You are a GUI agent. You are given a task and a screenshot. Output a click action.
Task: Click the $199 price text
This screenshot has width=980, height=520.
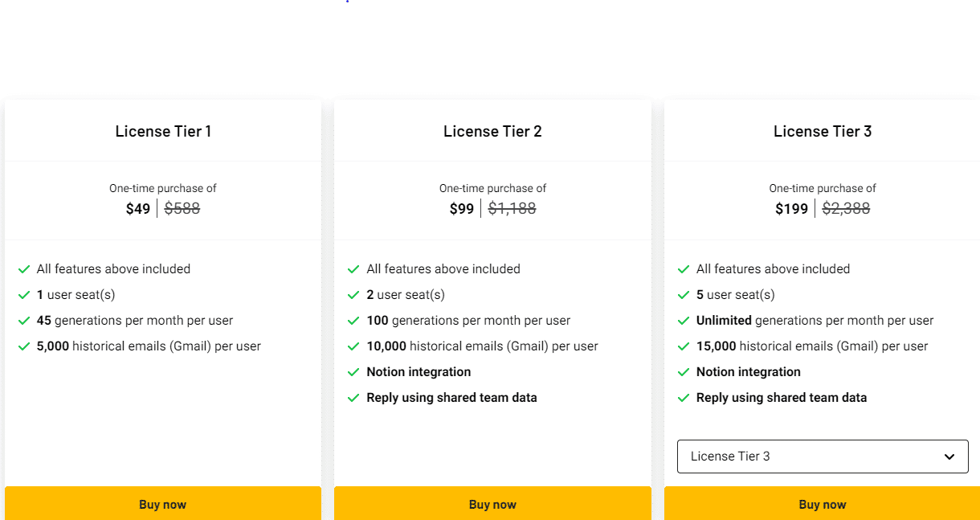click(791, 208)
